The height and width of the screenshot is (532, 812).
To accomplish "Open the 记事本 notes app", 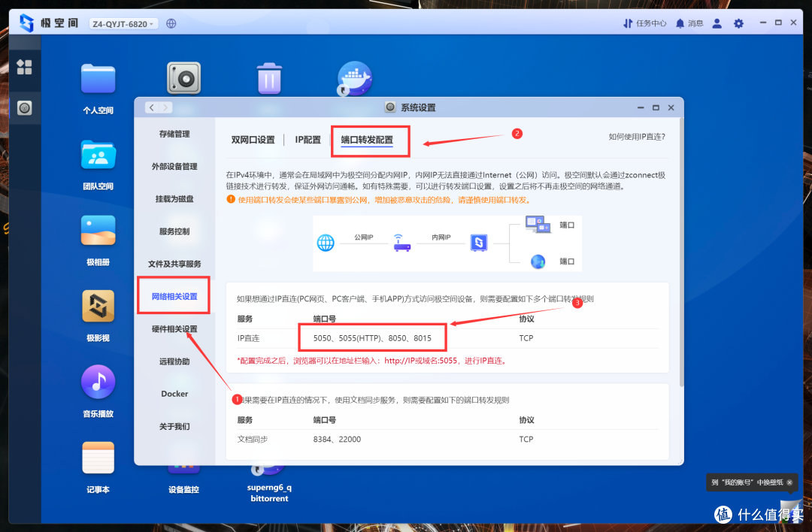I will [x=98, y=458].
